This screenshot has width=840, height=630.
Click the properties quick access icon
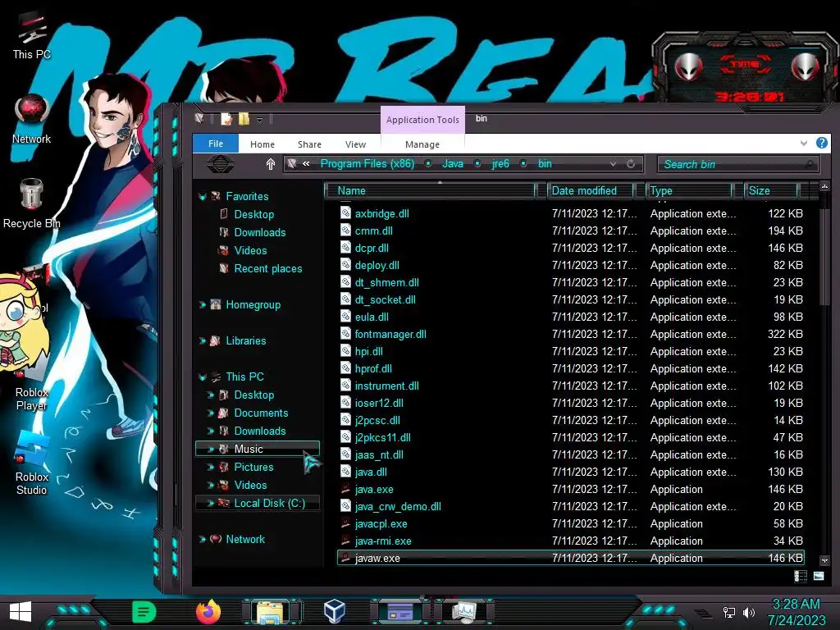pyautogui.click(x=226, y=118)
